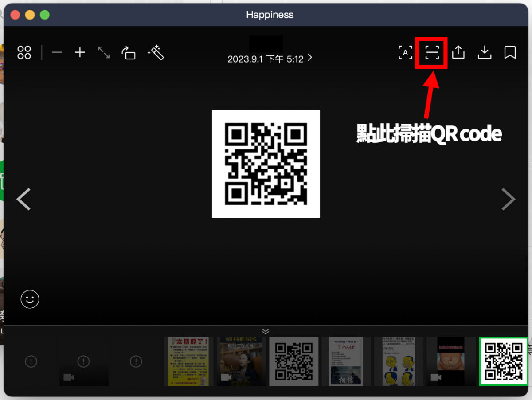The width and height of the screenshot is (532, 400).
Task: Click the date text 2023.9.1 下午 5:12
Action: click(x=266, y=59)
